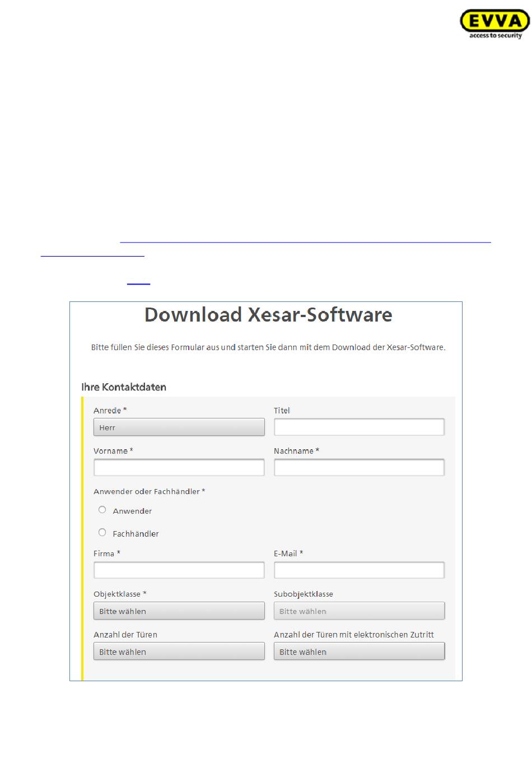Click the Ihre Kontaktdaten section title
Screen dimensions: 532x777
point(124,387)
